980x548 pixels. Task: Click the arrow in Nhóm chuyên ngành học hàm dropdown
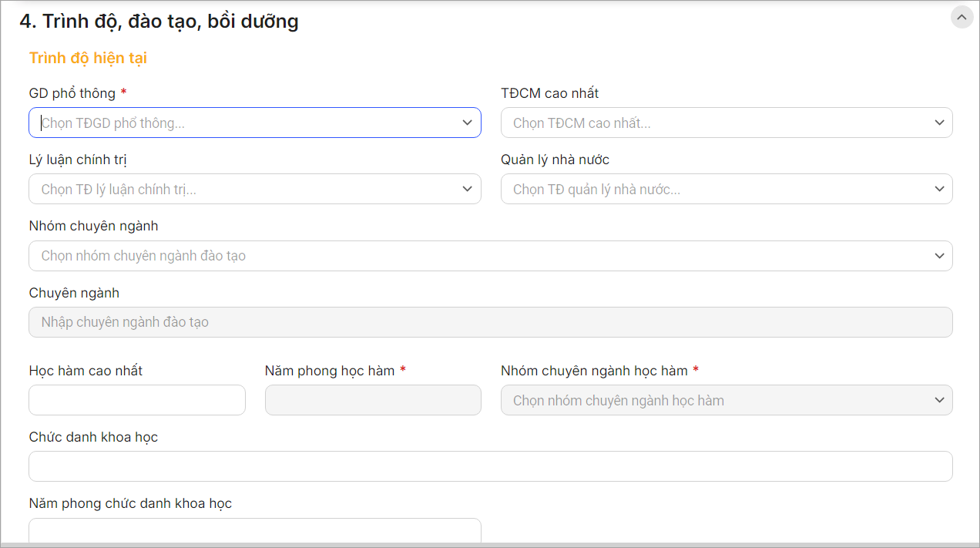pyautogui.click(x=938, y=400)
